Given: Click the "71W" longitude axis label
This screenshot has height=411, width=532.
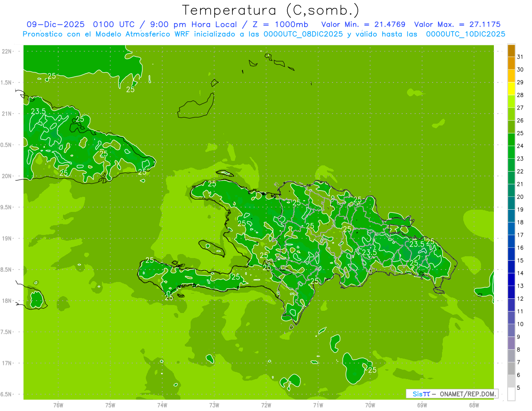Looking at the screenshot, I should coord(318,405).
